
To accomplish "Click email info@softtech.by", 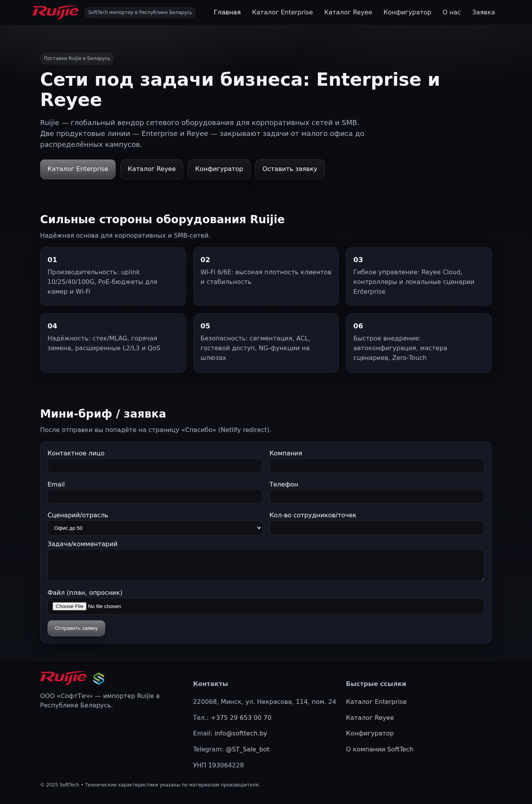I will coord(241,733).
